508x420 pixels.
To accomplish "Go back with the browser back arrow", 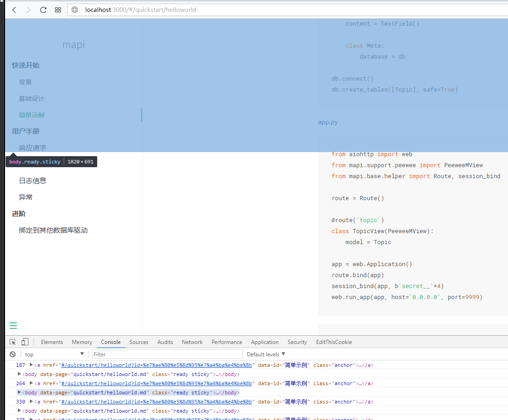I will 14,10.
